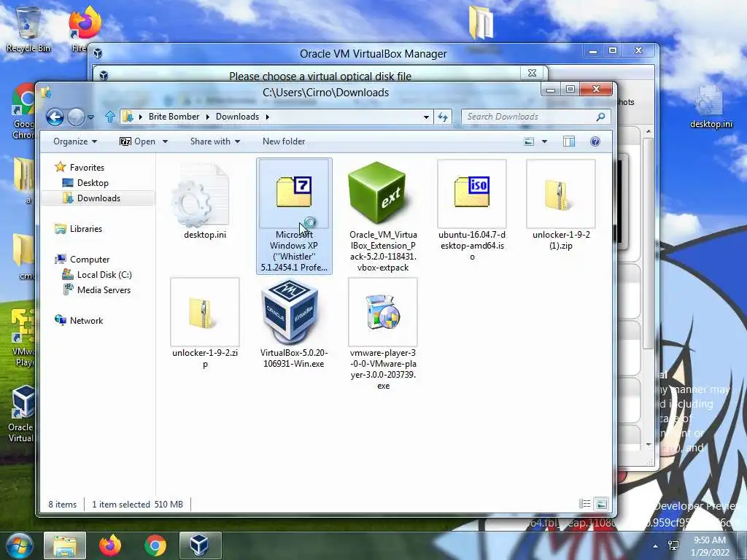
Task: Select the Microsoft Windows XP Whistler archive file
Action: pyautogui.click(x=294, y=216)
